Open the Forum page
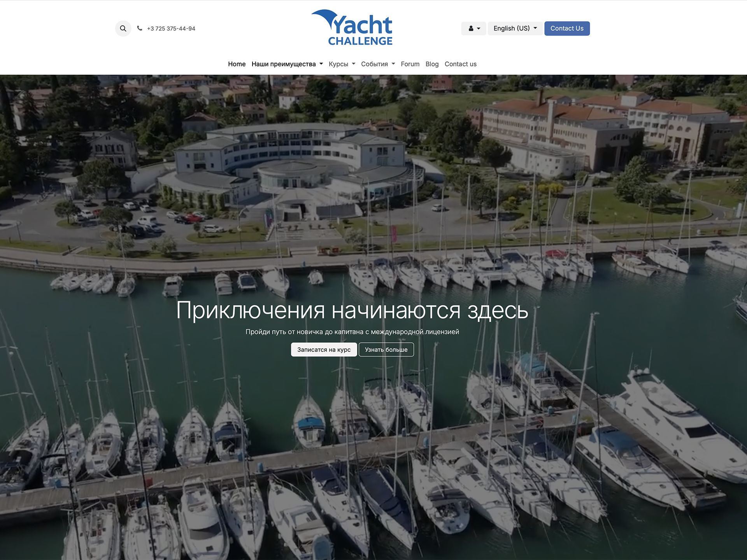Screen dimensions: 747x560 tap(410, 64)
